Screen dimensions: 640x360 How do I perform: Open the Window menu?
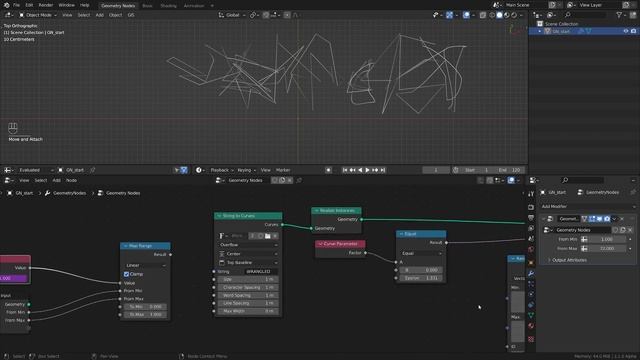(67, 5)
